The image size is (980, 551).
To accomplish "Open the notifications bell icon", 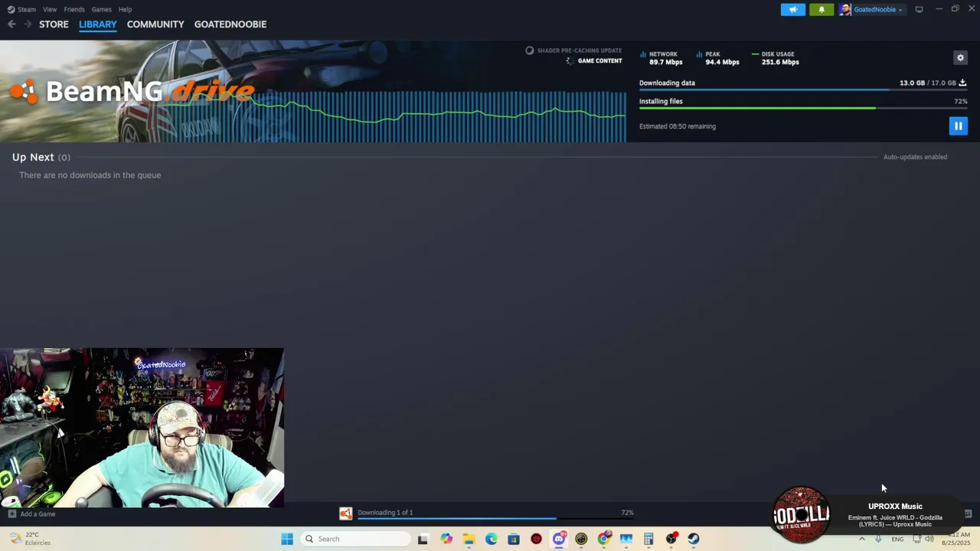I will tap(822, 9).
